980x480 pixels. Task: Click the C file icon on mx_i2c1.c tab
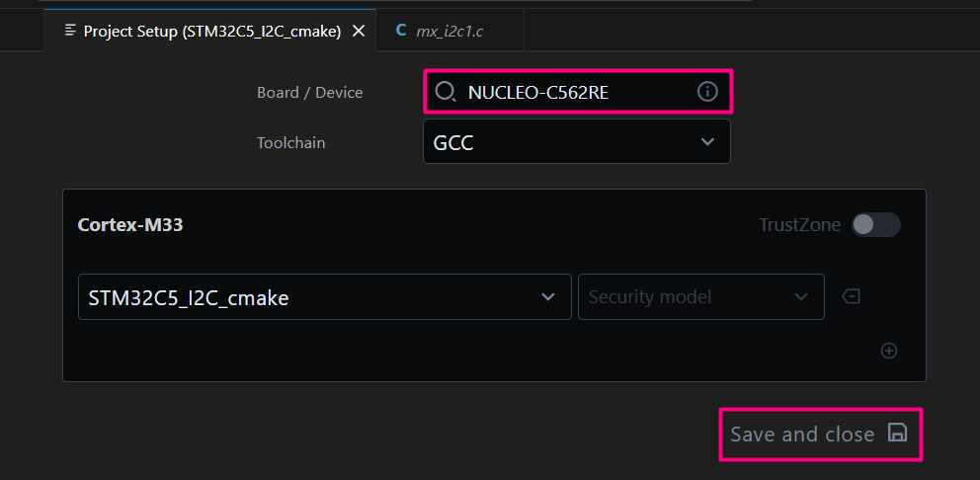coord(401,30)
